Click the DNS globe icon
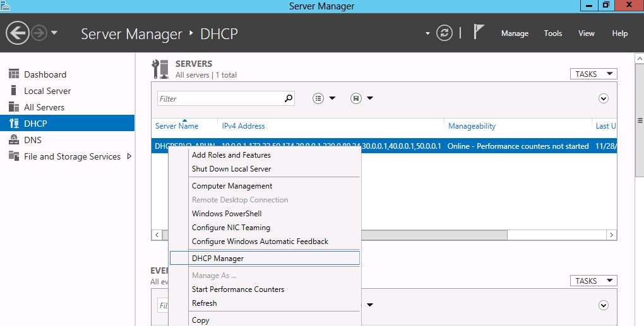 (x=14, y=139)
